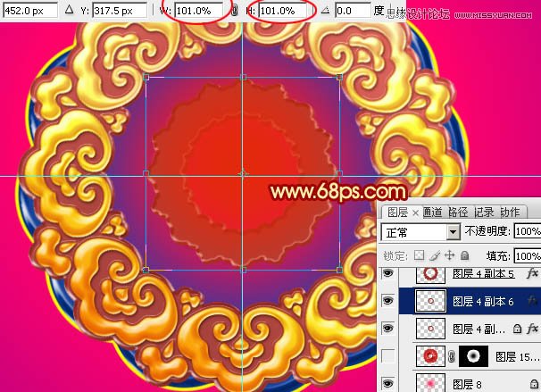Click the right-middle transform handle
Image resolution: width=541 pixels, height=392 pixels.
click(x=339, y=173)
